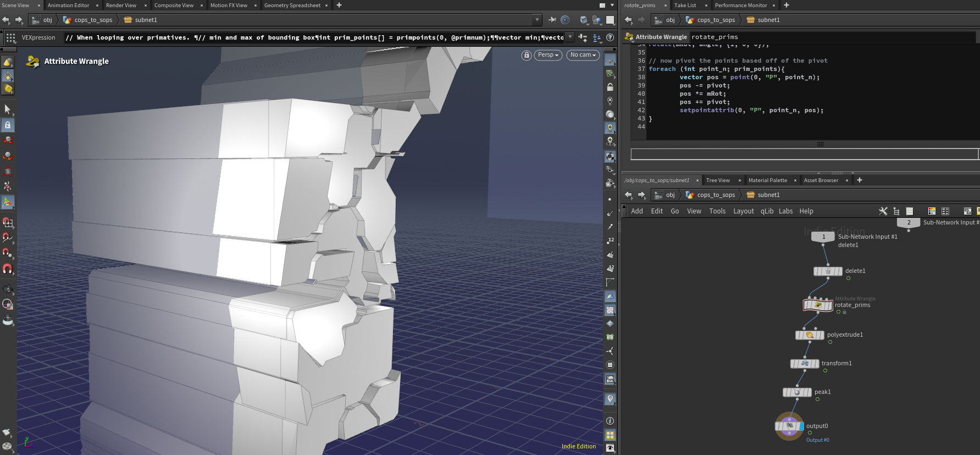The image size is (980, 455).
Task: Toggle the secure selection lock tool
Action: (8, 125)
